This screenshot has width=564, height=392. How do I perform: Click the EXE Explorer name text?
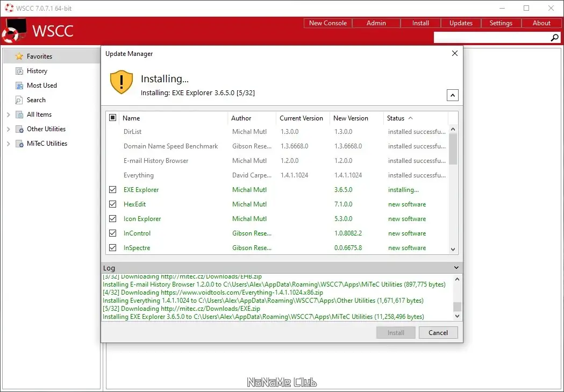(x=141, y=189)
